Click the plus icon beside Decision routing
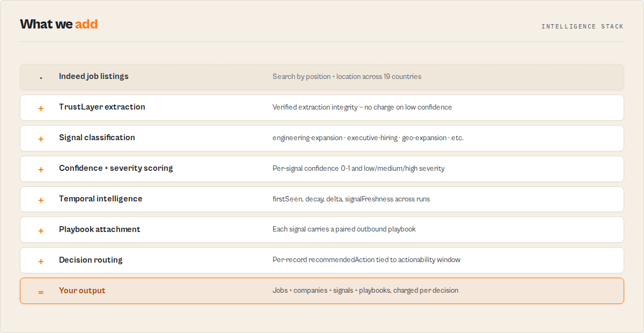Image resolution: width=644 pixels, height=333 pixels. (41, 261)
